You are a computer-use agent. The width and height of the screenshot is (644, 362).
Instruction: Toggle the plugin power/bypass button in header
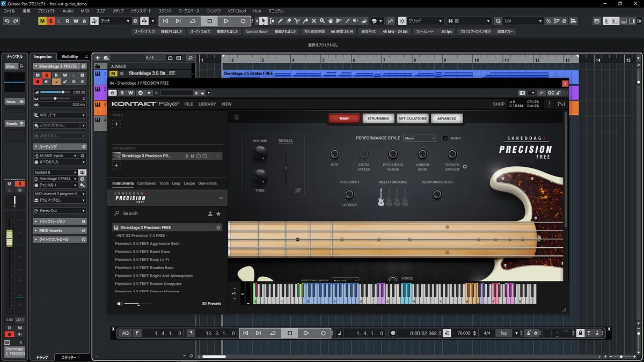113,93
